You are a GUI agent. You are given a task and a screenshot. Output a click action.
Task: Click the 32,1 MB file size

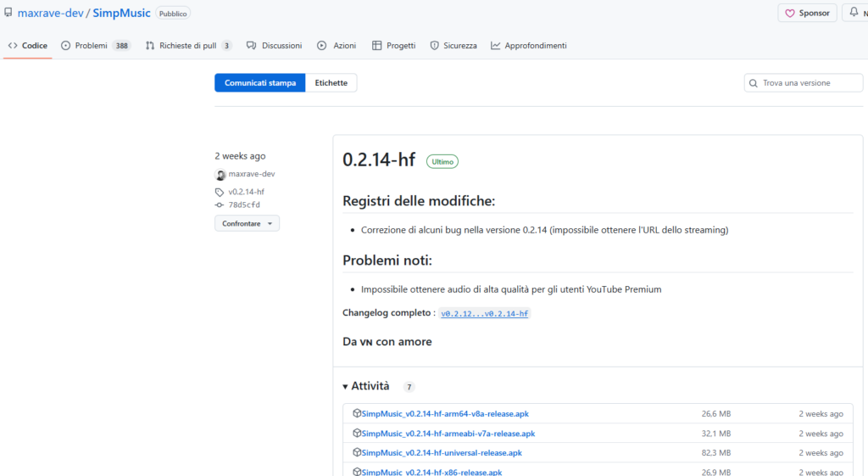(716, 434)
